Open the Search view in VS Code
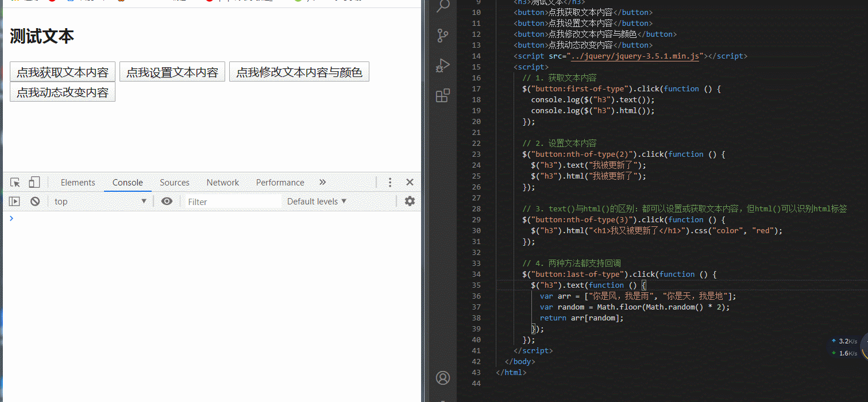This screenshot has width=868, height=402. click(x=443, y=7)
